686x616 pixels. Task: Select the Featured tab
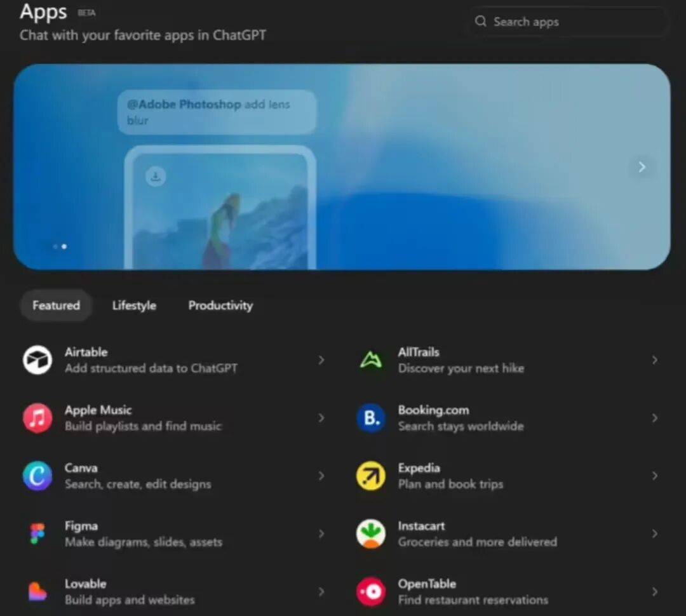tap(57, 305)
